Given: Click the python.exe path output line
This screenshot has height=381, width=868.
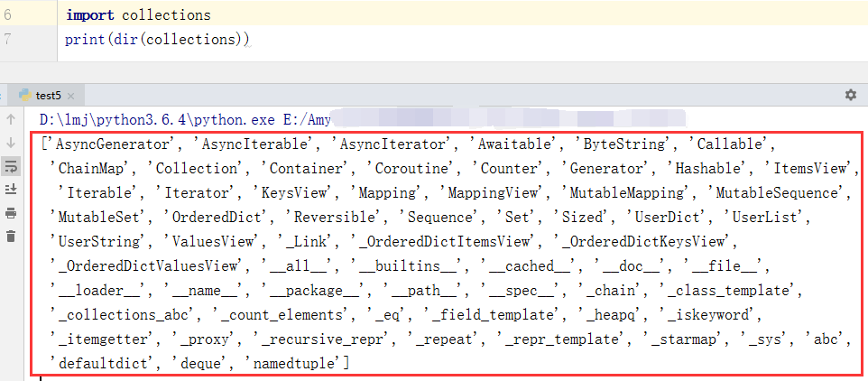Looking at the screenshot, I should (x=185, y=119).
